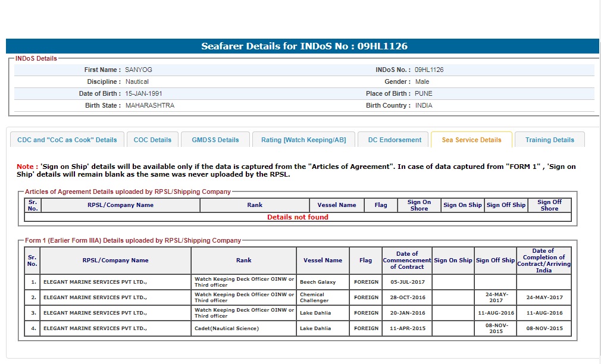Image resolution: width=601 pixels, height=364 pixels.
Task: Click the Vessel Name header in Form 1 table
Action: (x=323, y=261)
